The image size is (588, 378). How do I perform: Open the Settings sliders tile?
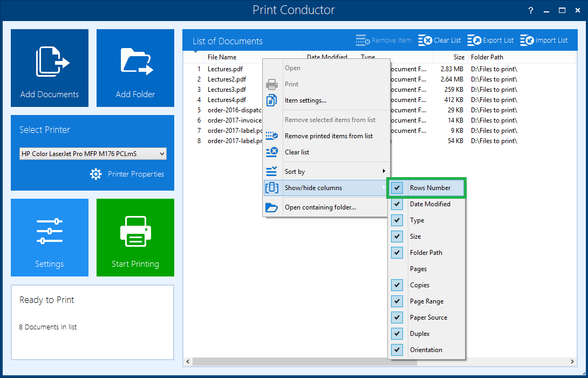click(50, 231)
